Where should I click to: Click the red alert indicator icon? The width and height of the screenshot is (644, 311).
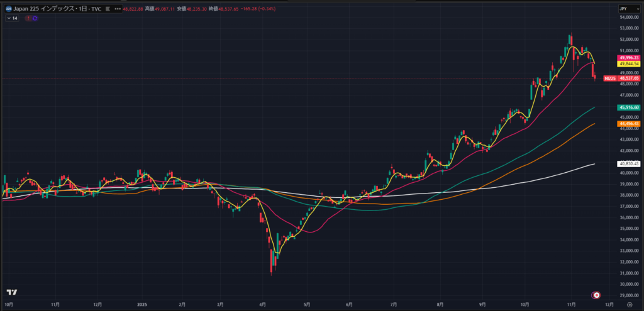pyautogui.click(x=28, y=18)
